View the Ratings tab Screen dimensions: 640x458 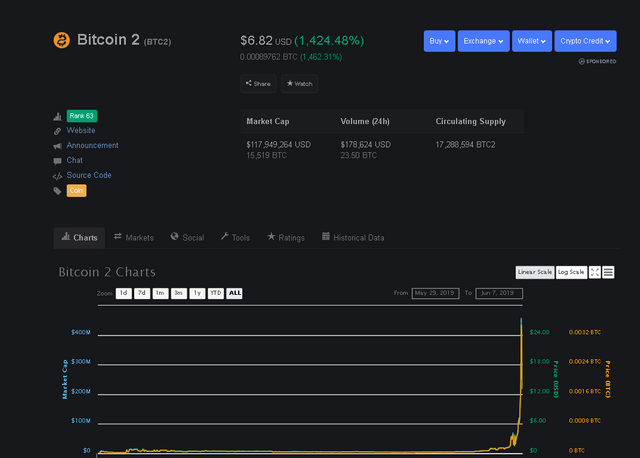point(286,238)
